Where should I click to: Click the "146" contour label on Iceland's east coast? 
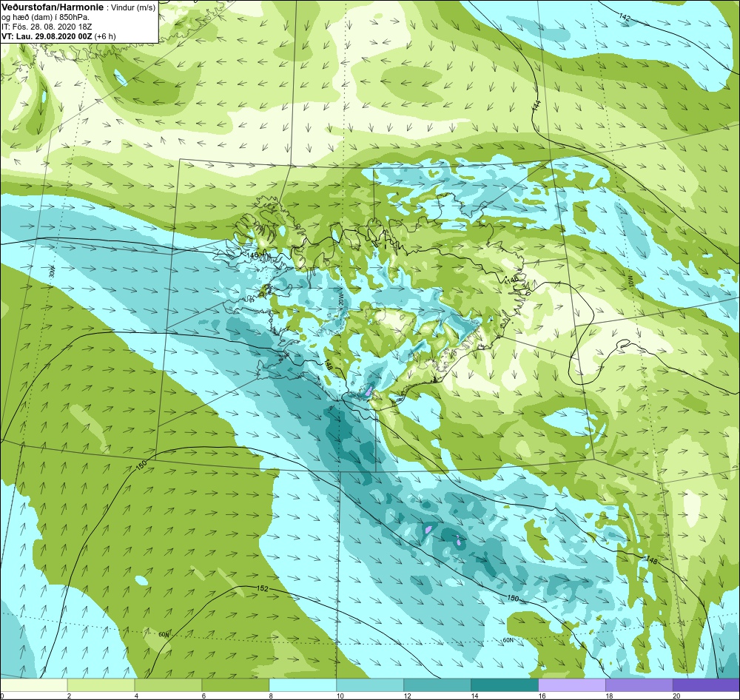coord(512,280)
